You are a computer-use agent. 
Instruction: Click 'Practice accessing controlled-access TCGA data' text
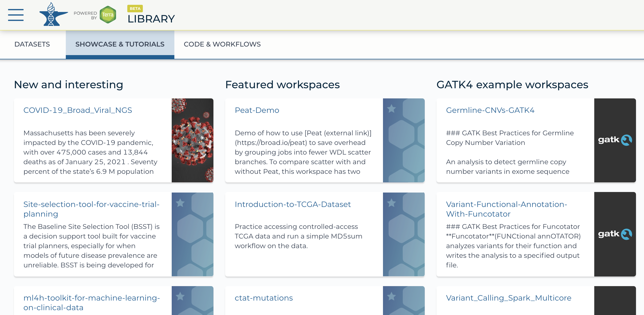click(x=298, y=236)
